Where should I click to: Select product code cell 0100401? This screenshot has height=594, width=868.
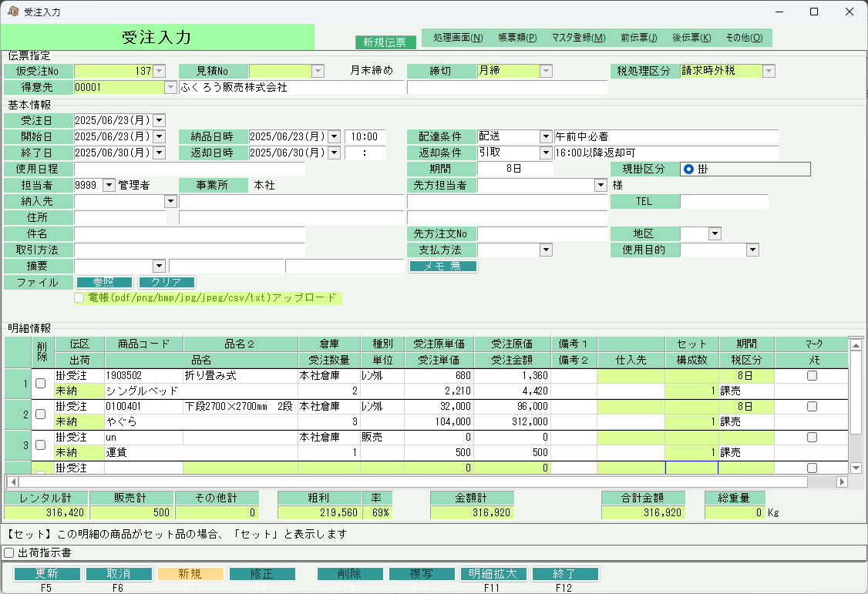[144, 407]
